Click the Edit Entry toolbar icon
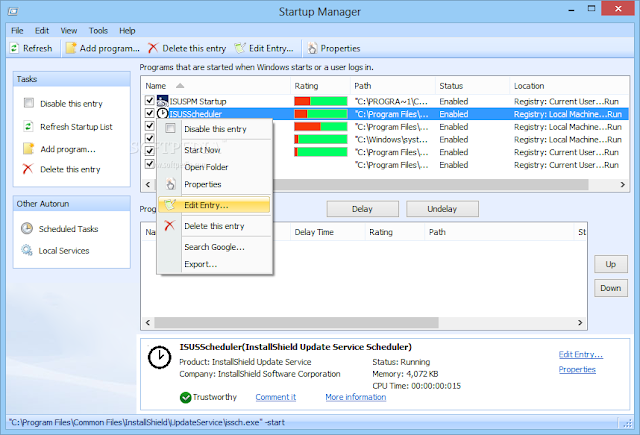 pyautogui.click(x=240, y=48)
